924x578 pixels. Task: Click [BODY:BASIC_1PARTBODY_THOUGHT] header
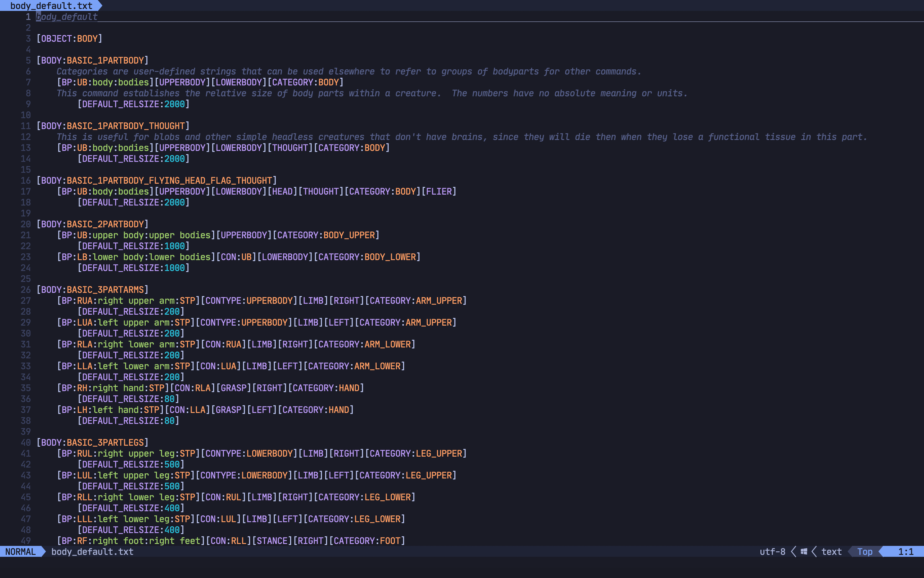click(x=113, y=126)
